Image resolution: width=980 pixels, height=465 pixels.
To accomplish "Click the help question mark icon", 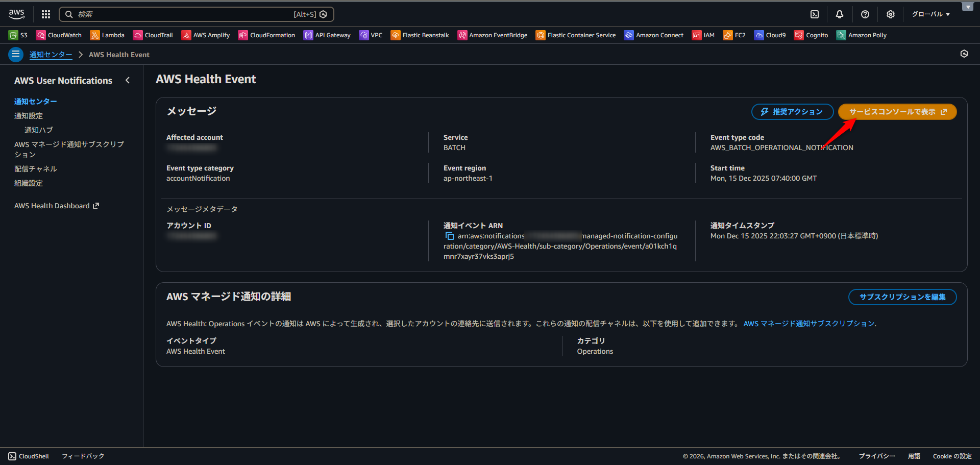I will click(x=865, y=14).
